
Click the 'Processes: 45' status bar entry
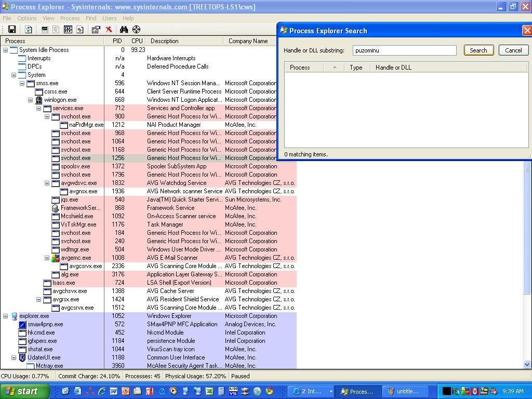142,376
